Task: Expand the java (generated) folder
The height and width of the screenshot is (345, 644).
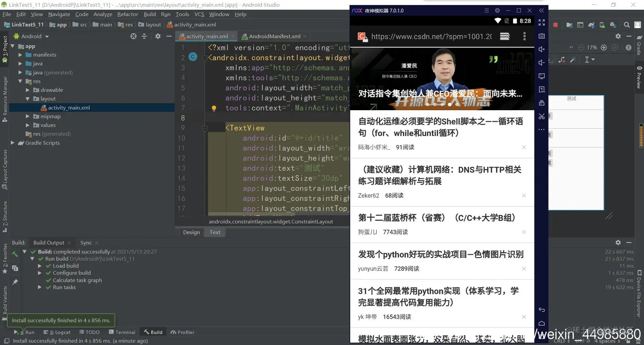Action: [x=20, y=72]
